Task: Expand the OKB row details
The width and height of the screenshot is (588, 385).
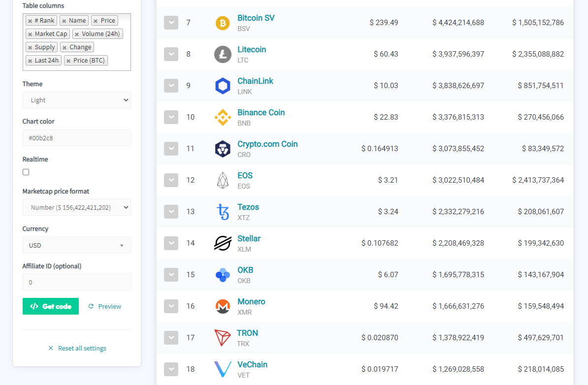Action: 171,274
